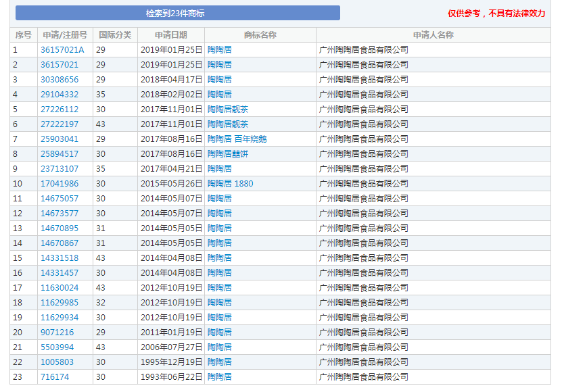Open application number 14670867
The width and height of the screenshot is (562, 392).
[60, 243]
